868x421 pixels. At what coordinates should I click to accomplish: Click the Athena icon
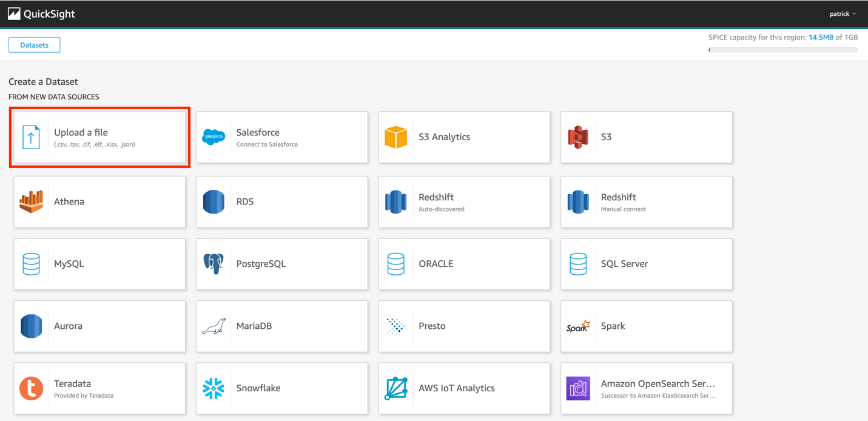[31, 201]
